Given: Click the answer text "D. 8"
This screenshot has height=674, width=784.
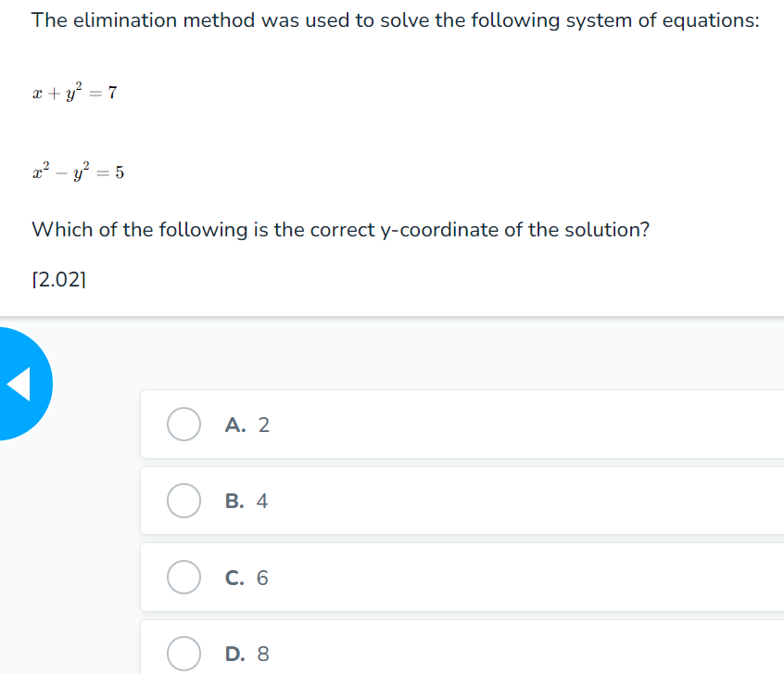Looking at the screenshot, I should (247, 655).
